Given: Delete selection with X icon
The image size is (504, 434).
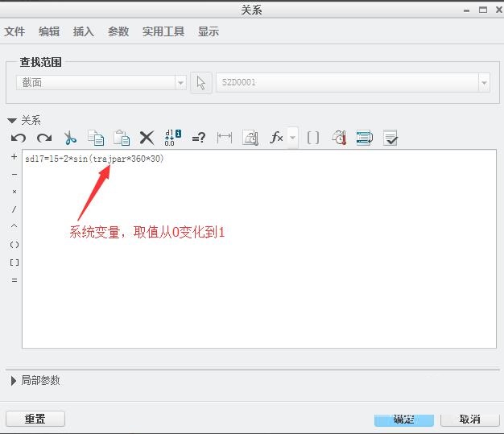Looking at the screenshot, I should 147,138.
